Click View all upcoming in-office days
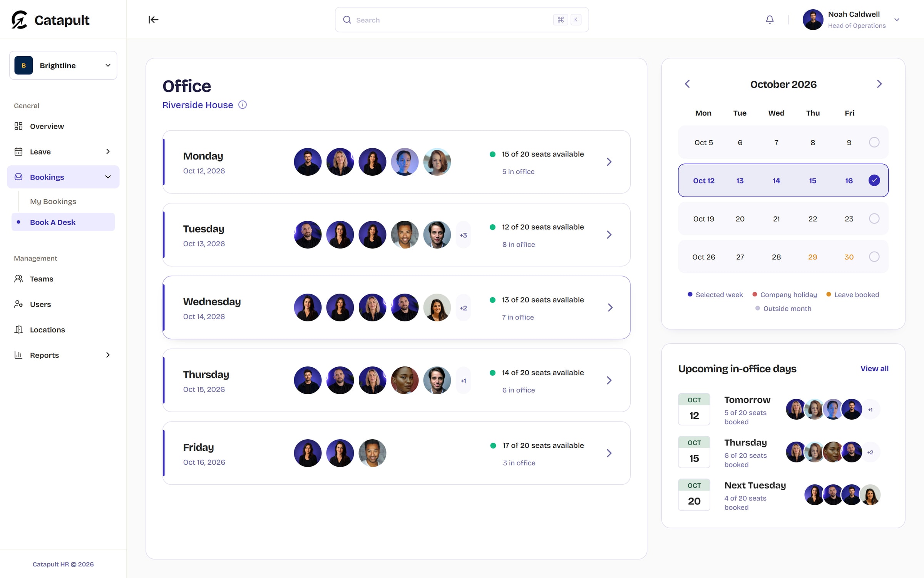Screen dimensions: 924x578 pos(874,368)
